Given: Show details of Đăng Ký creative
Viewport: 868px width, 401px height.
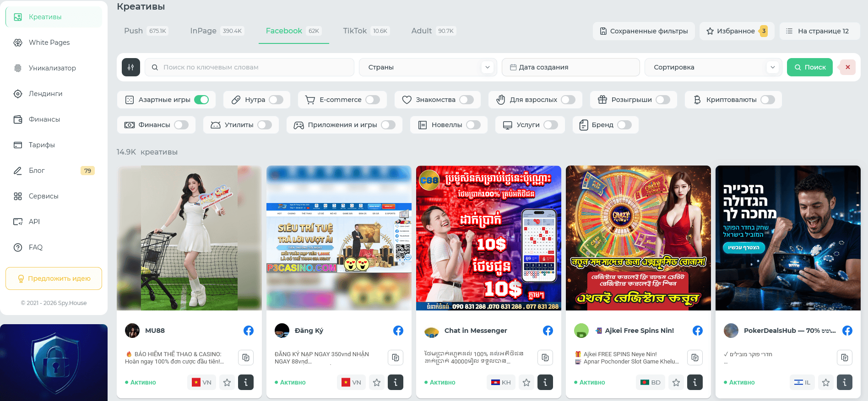Looking at the screenshot, I should [x=396, y=382].
